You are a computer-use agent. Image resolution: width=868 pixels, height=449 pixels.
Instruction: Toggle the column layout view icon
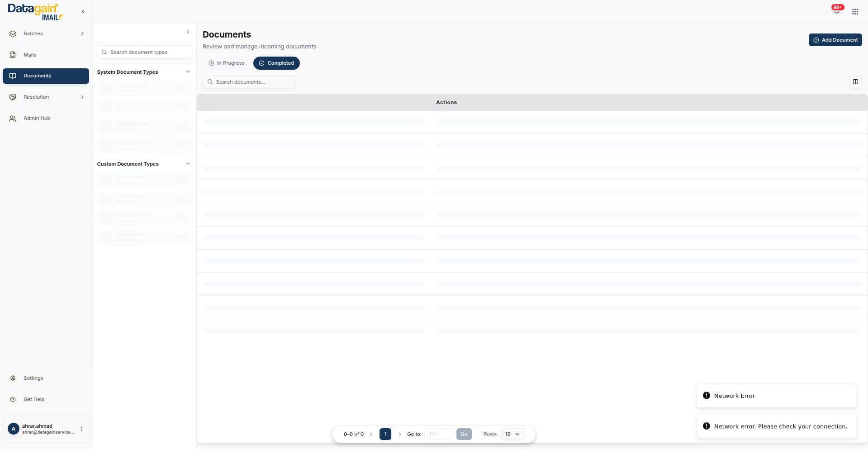(x=855, y=82)
